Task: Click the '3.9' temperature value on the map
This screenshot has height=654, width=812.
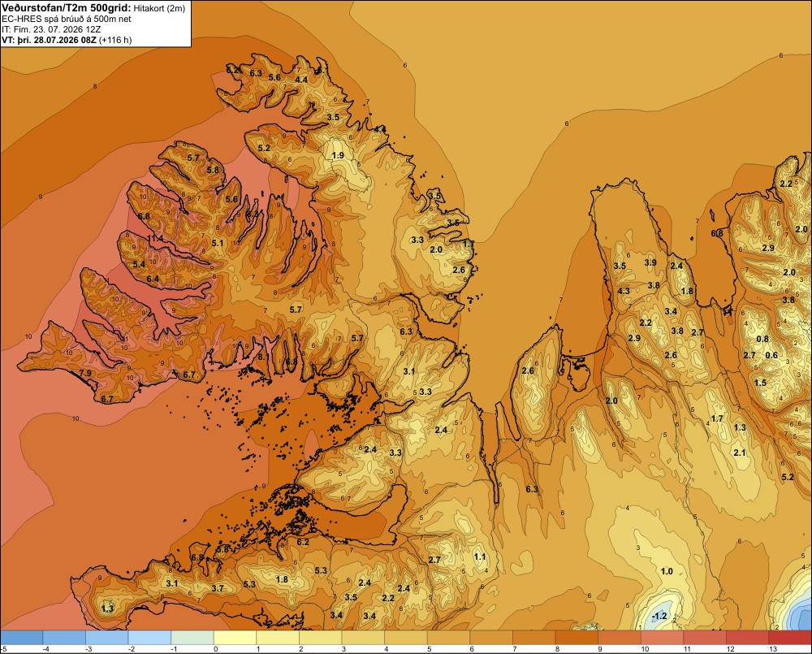Action: 650,262
